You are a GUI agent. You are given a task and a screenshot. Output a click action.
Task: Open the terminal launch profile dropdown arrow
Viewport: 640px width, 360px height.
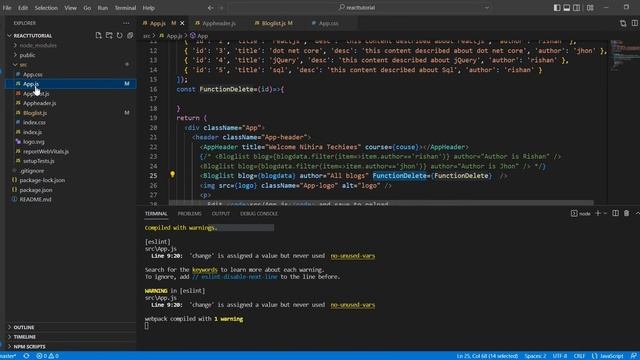605,213
